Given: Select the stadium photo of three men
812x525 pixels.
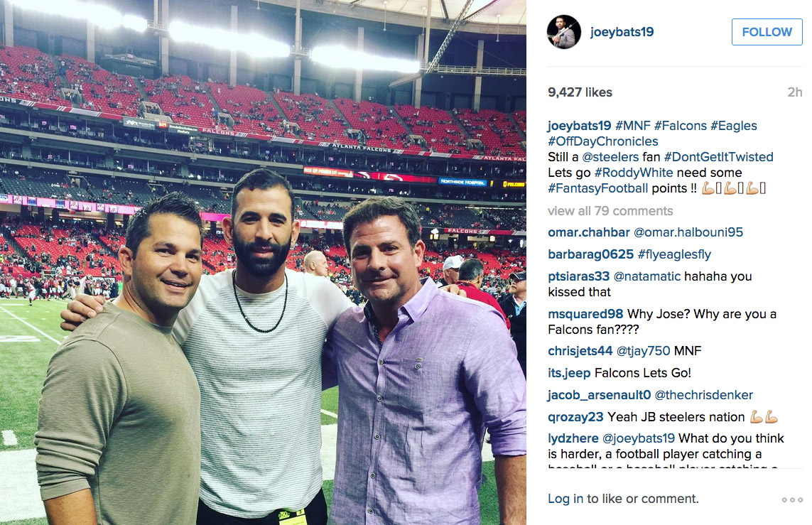Looking at the screenshot, I should [263, 263].
